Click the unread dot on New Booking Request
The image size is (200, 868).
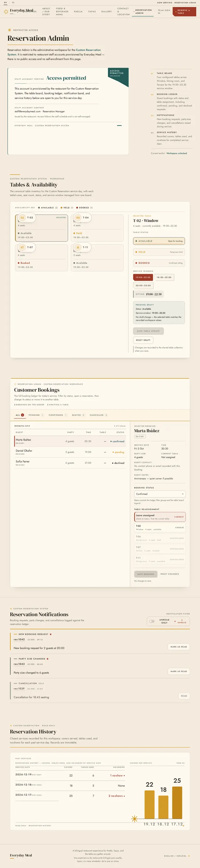click(50, 634)
